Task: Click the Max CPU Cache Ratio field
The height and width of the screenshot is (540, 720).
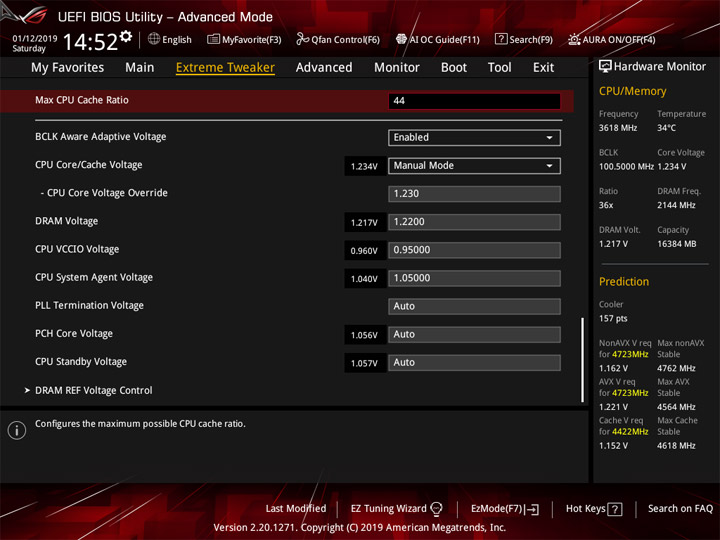Action: click(x=474, y=101)
